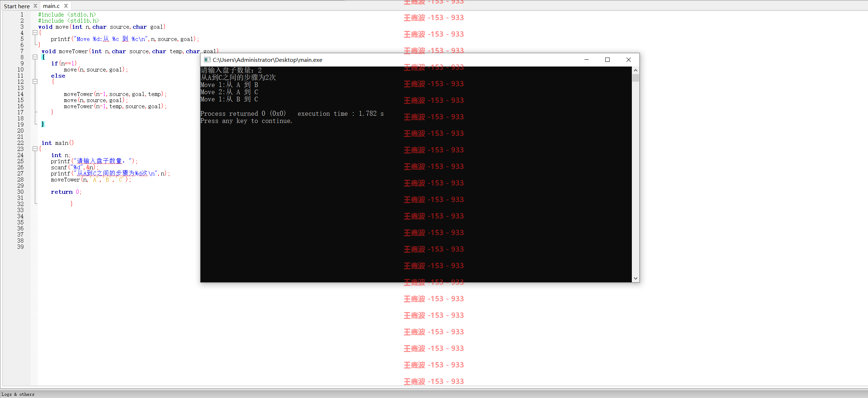Click console text execution time : 1.782 s
The height and width of the screenshot is (398, 868).
[x=341, y=114]
